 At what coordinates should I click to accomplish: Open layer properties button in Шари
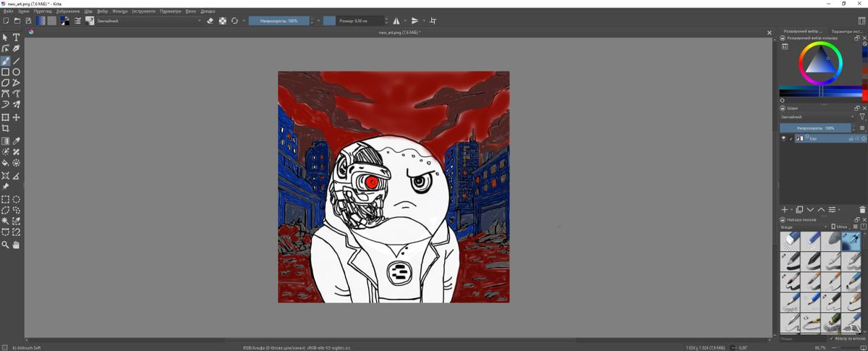tap(833, 209)
